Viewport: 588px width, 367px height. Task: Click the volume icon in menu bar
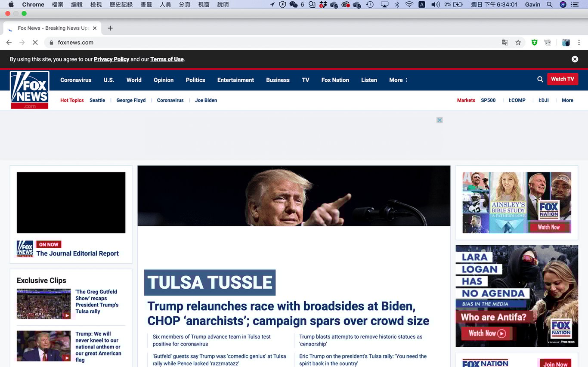coord(435,4)
